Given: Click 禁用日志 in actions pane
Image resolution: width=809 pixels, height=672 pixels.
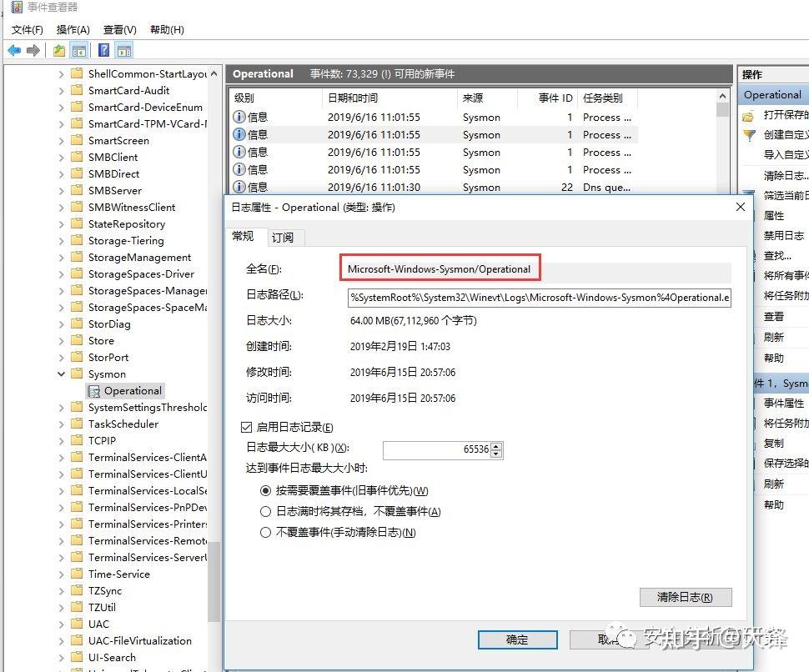Looking at the screenshot, I should point(783,235).
